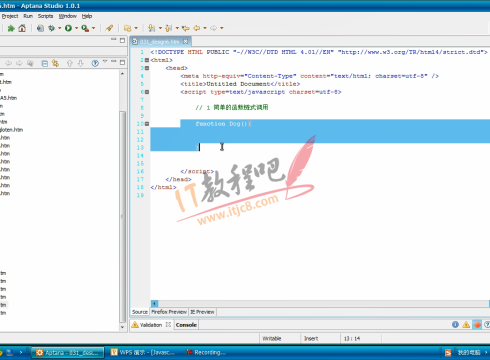Click the rocket pencil toolbar icon

109,28
